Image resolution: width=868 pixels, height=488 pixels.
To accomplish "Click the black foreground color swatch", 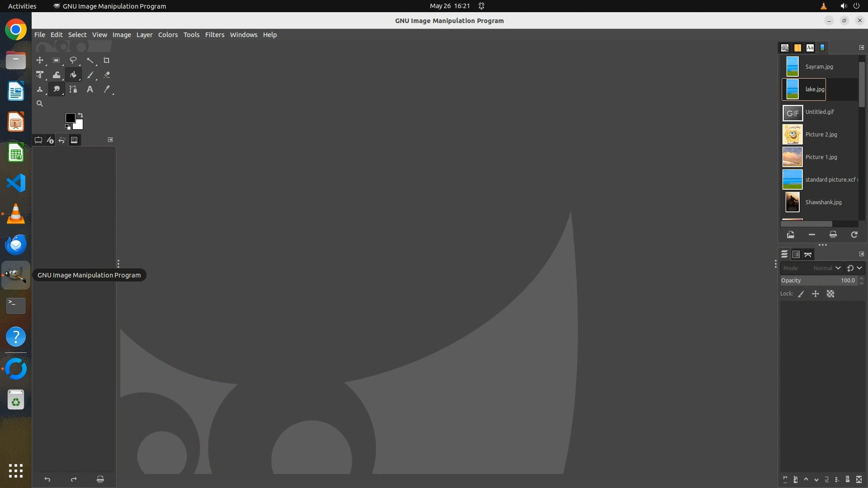I will (x=70, y=118).
